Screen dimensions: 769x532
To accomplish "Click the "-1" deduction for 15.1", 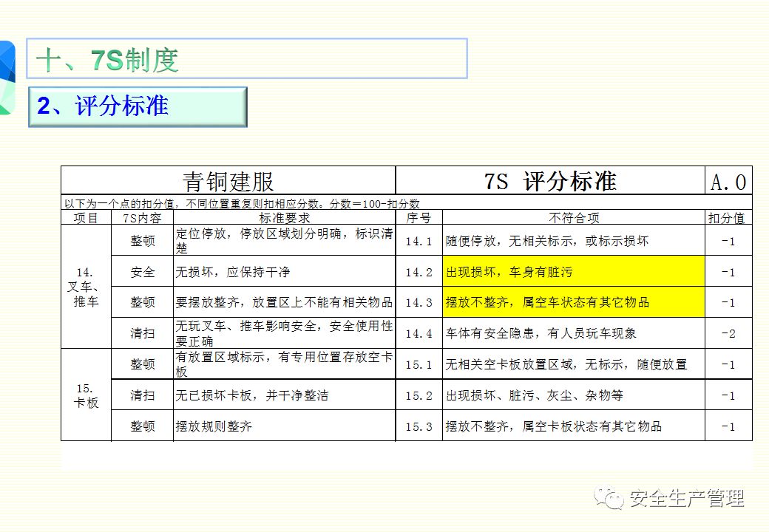I will tap(728, 364).
